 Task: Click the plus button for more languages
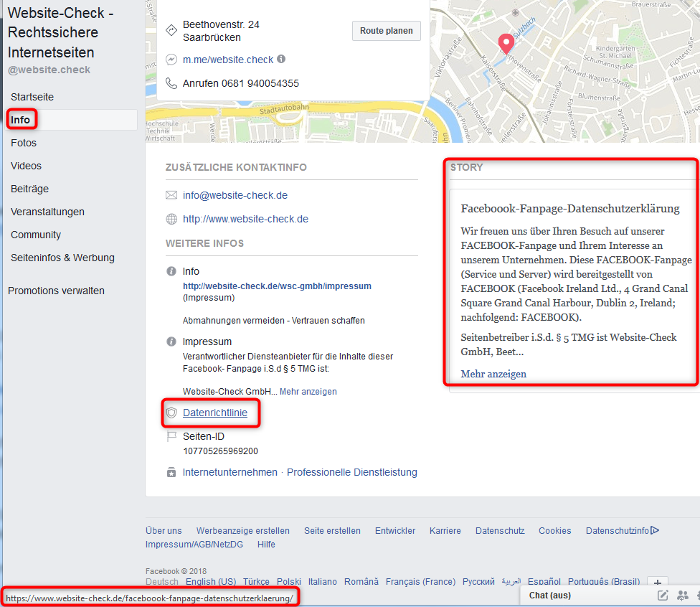coord(658,582)
